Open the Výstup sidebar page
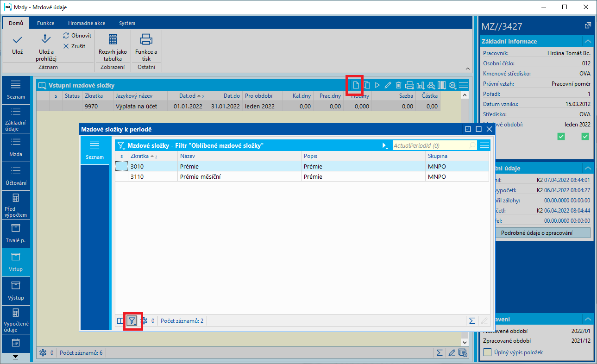 click(16, 291)
